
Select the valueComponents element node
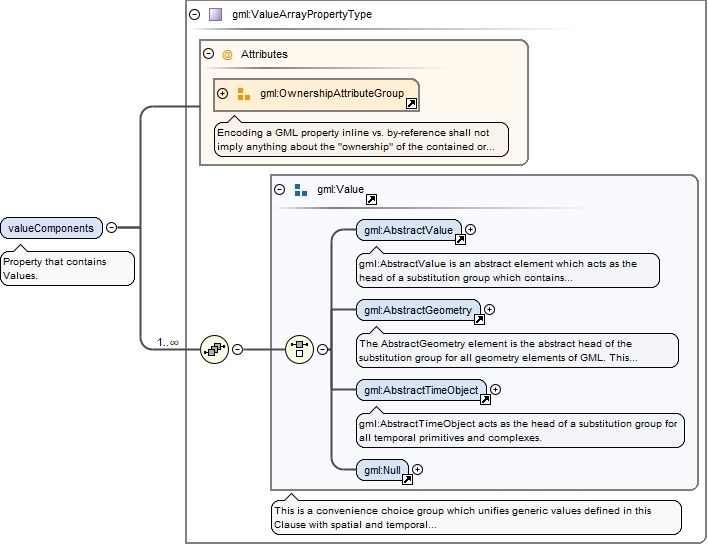(x=51, y=228)
